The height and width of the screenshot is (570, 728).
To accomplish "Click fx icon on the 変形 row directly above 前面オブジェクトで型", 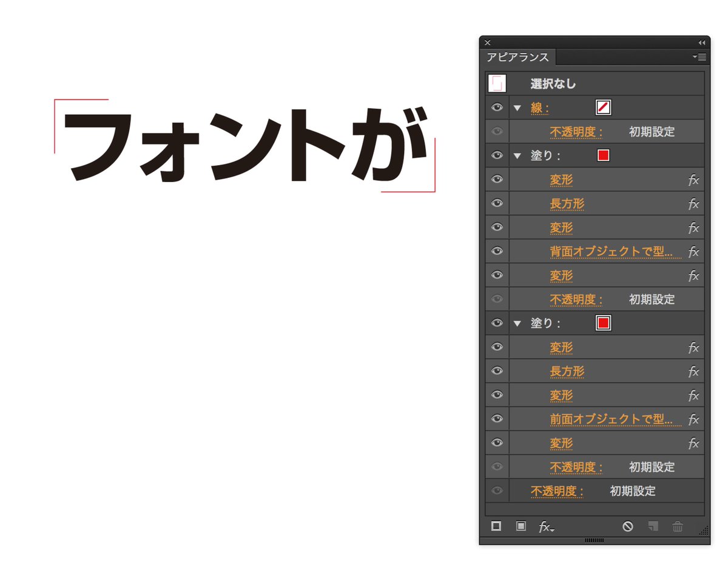I will [693, 396].
